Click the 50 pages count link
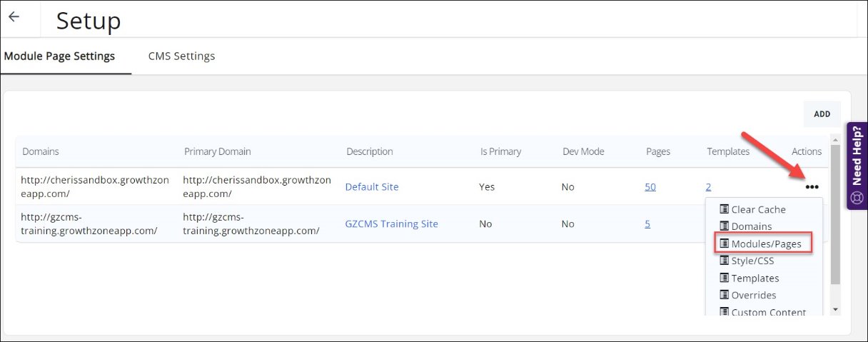The width and height of the screenshot is (868, 342). tap(650, 187)
